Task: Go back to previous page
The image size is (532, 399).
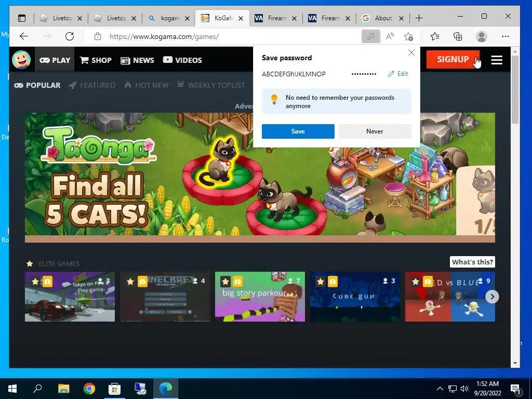Action: 24,36
